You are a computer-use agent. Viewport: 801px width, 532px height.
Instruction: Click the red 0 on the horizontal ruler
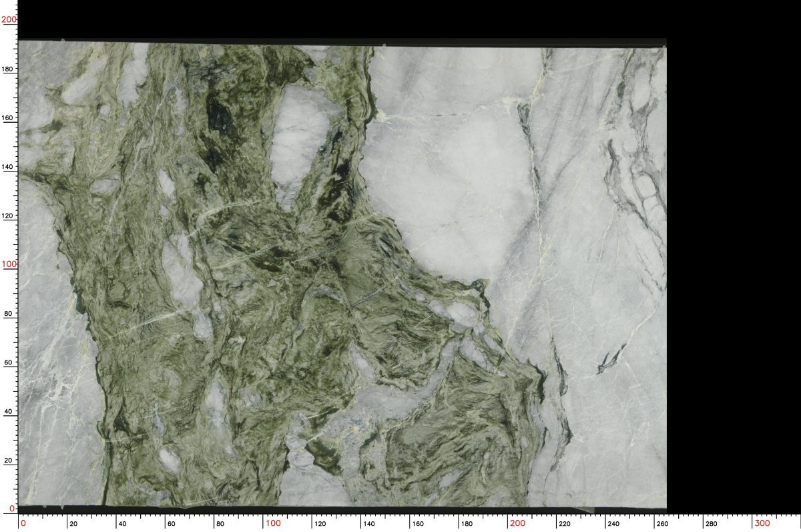point(23,523)
